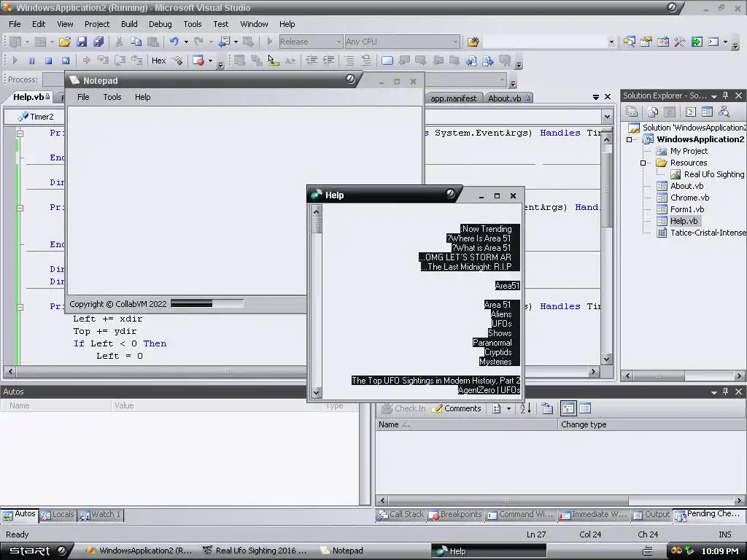Switch to the app.manifest tab
Screen dimensions: 747x560
point(454,98)
